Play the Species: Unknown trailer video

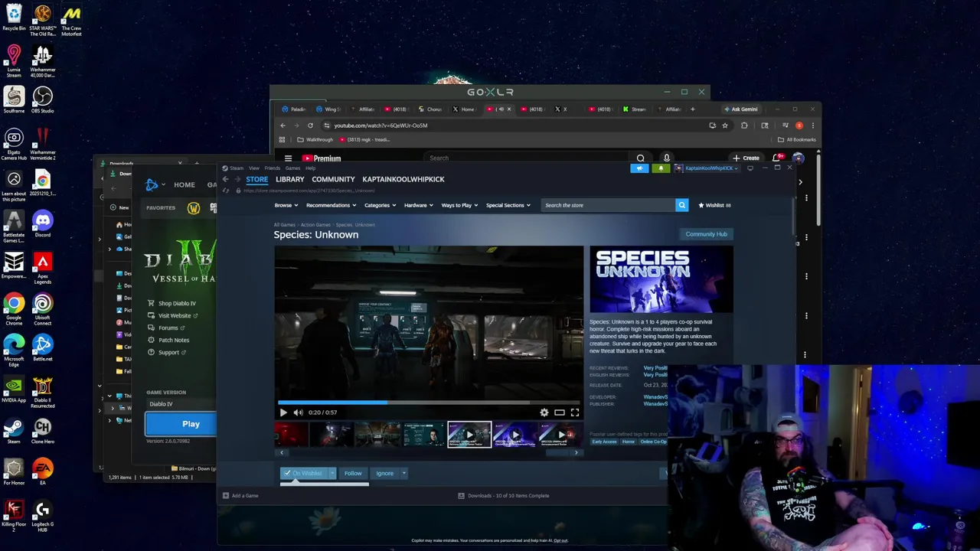point(283,412)
